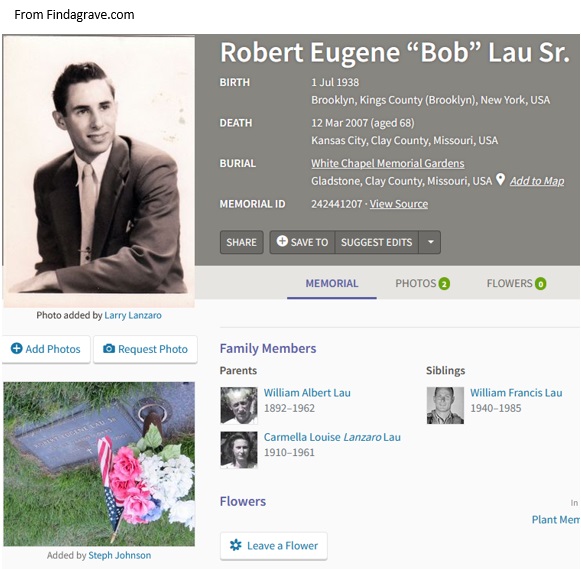Click the Parents label
This screenshot has width=581, height=569.
tap(238, 370)
